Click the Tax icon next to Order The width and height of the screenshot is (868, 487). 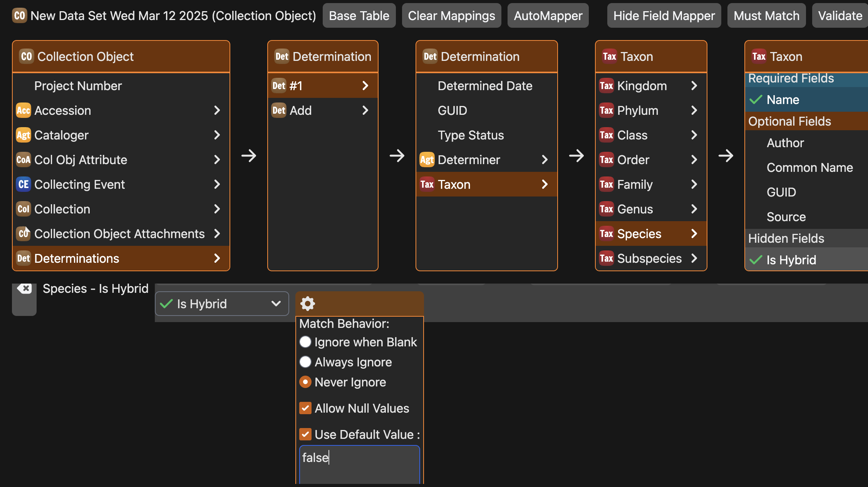coord(607,160)
